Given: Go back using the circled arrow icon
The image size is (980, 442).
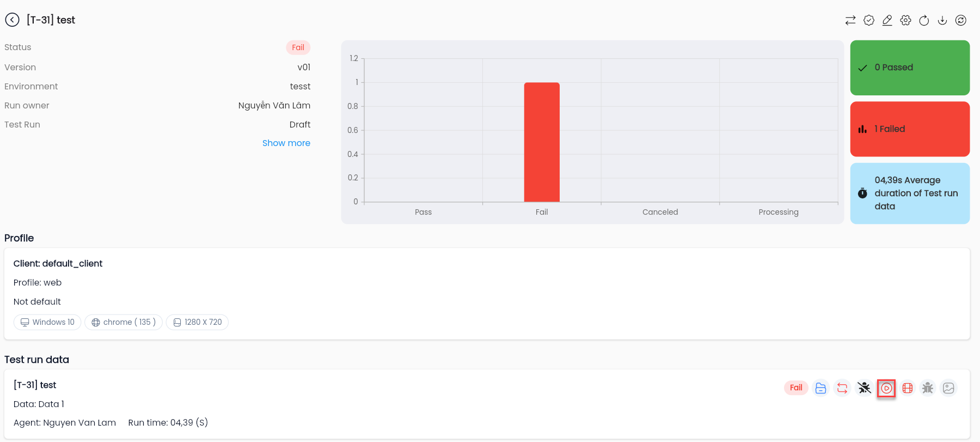Looking at the screenshot, I should 12,20.
